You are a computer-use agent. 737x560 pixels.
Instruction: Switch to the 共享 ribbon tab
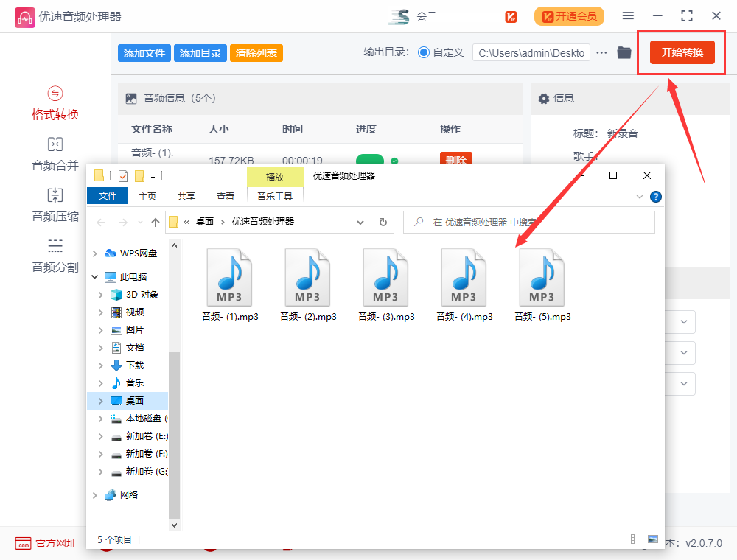(x=186, y=197)
